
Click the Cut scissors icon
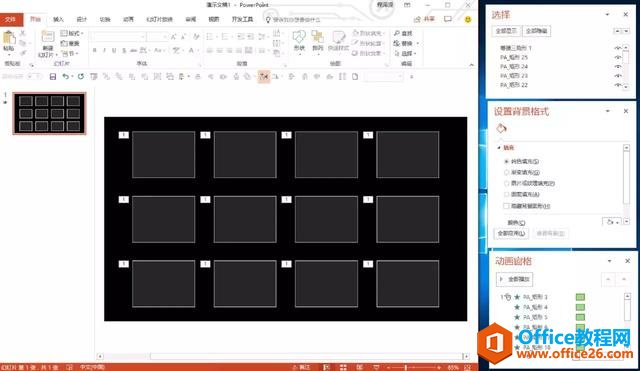(23, 33)
